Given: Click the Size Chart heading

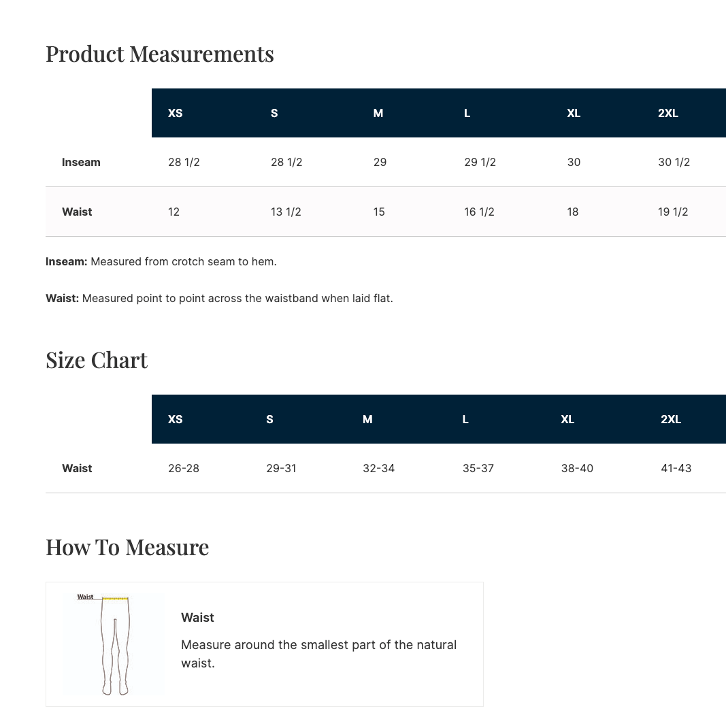Looking at the screenshot, I should coord(97,360).
